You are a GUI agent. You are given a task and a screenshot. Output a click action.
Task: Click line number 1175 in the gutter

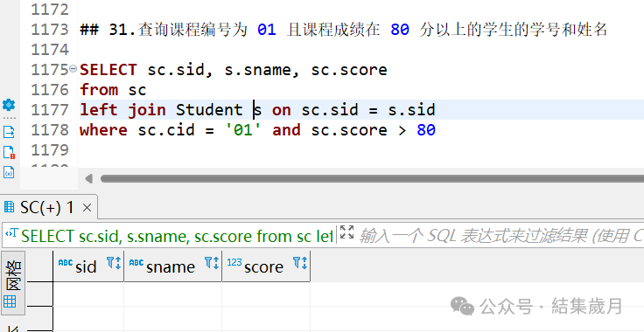point(50,70)
